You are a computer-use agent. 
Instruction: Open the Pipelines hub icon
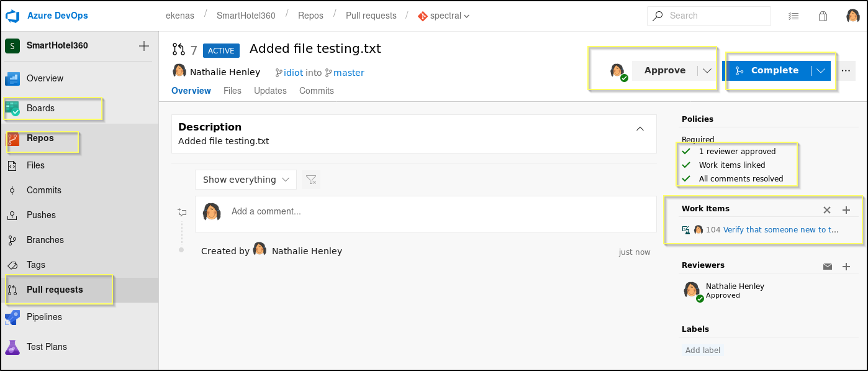[13, 317]
